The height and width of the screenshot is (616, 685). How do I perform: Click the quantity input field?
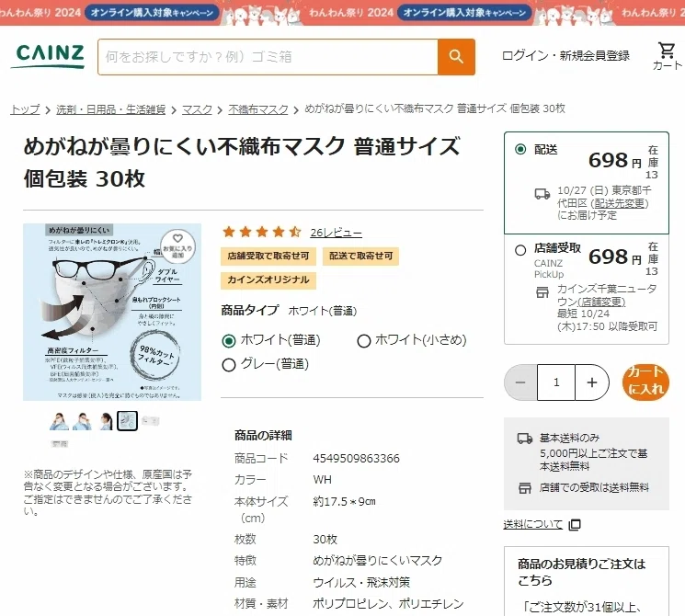click(x=556, y=382)
